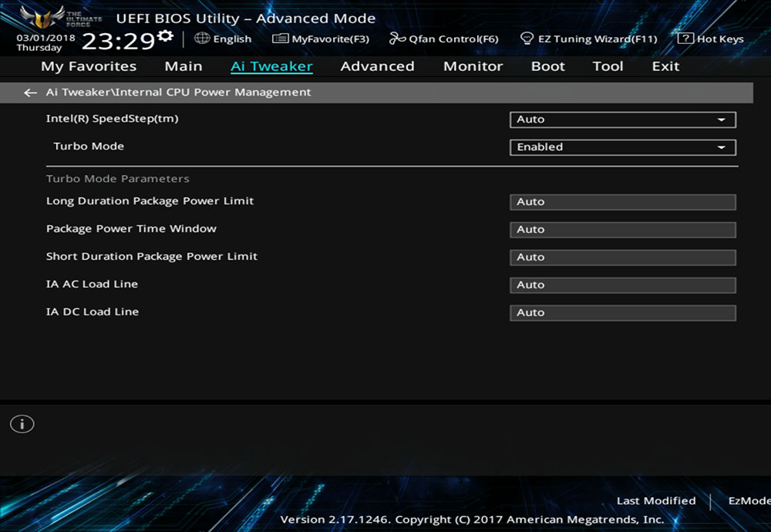Open the Monitor tab
The image size is (771, 532).
coord(473,66)
